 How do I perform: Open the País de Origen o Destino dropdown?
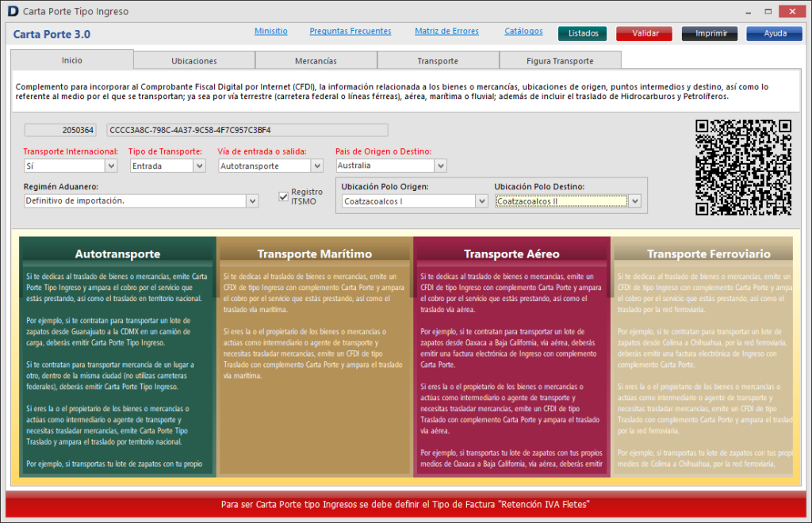[x=440, y=166]
